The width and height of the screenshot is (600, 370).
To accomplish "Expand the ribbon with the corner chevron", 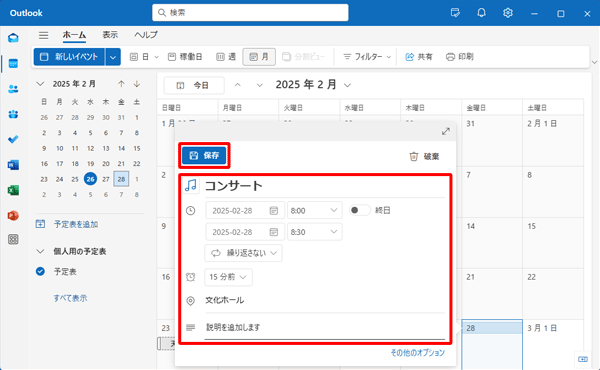I will (594, 62).
